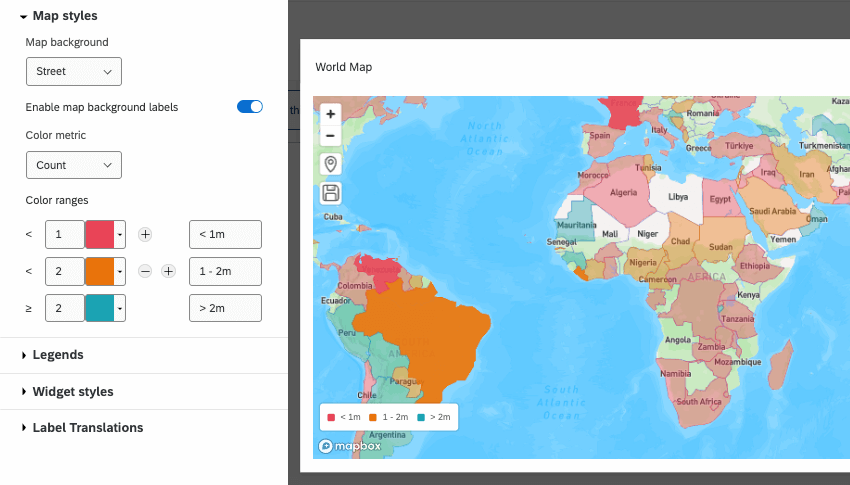Click the '1 - 2m' legend entry

click(389, 417)
